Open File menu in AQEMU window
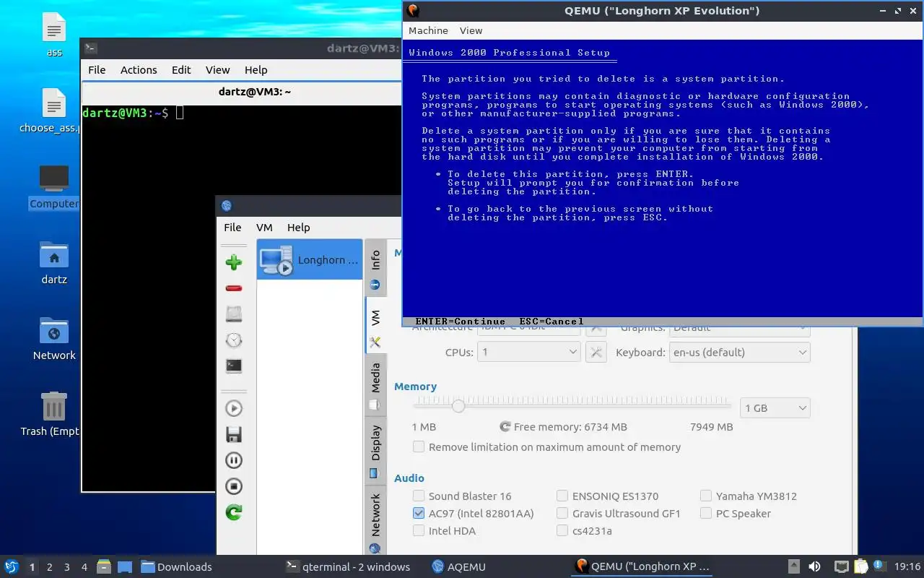This screenshot has height=578, width=924. tap(232, 227)
